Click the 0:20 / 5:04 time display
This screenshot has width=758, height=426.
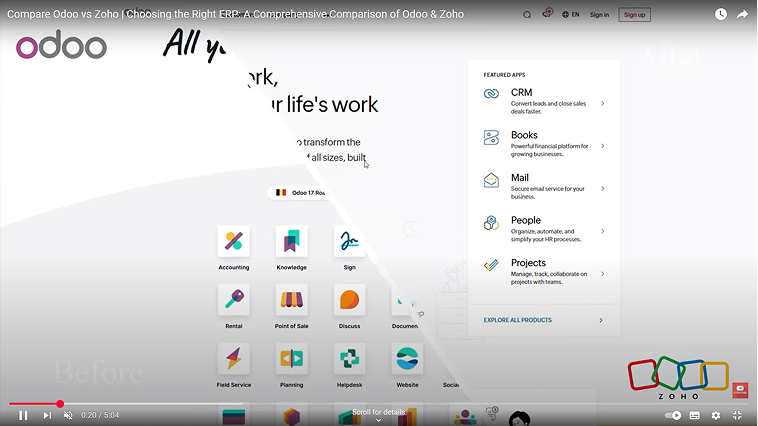coord(100,415)
